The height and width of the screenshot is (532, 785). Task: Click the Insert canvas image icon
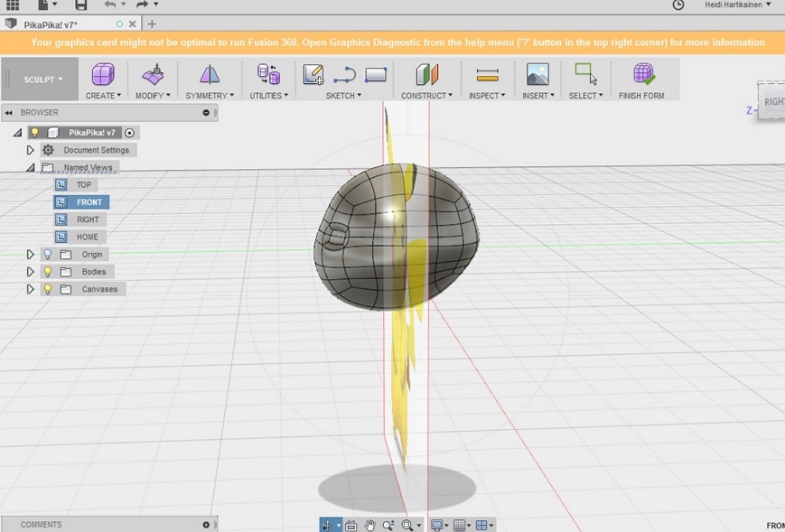(537, 75)
